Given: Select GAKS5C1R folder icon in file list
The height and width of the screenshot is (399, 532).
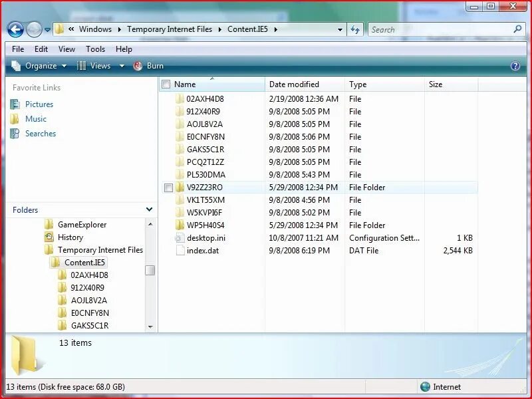Looking at the screenshot, I should click(180, 149).
